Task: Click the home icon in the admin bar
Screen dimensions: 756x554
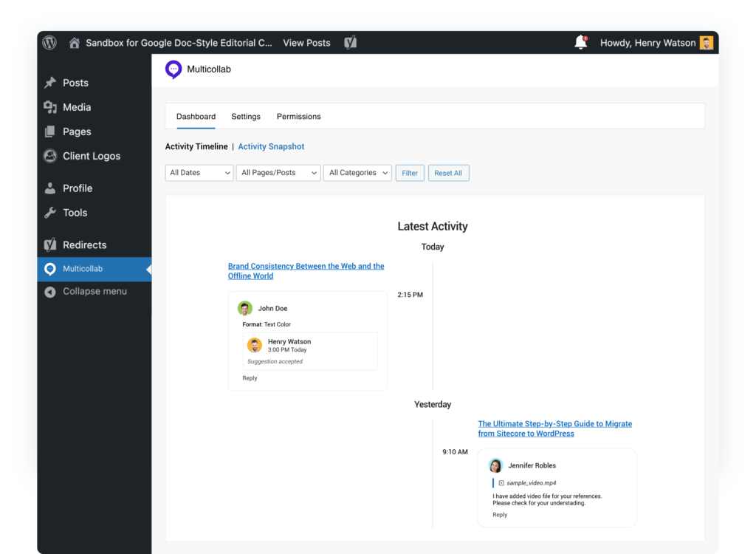Action: click(x=75, y=43)
